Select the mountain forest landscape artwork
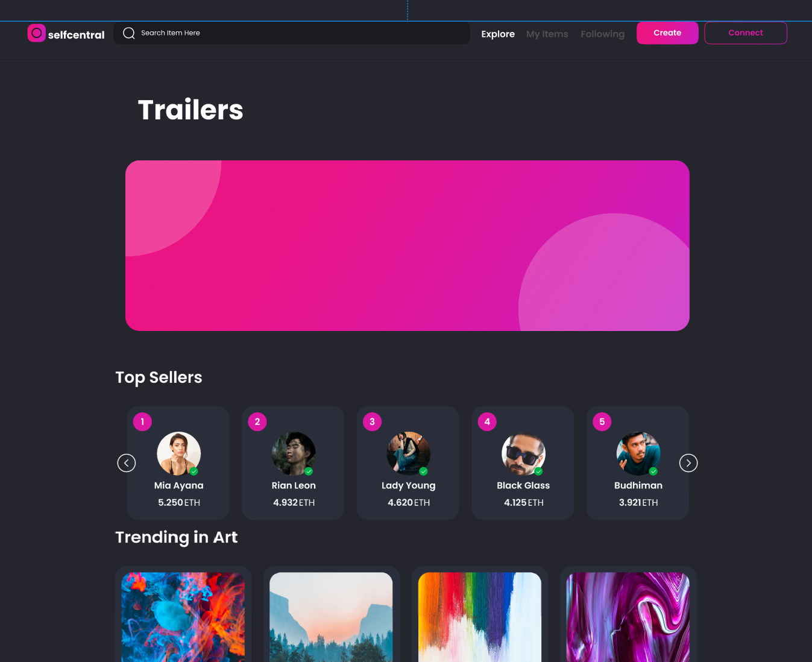This screenshot has width=812, height=662. point(331,616)
